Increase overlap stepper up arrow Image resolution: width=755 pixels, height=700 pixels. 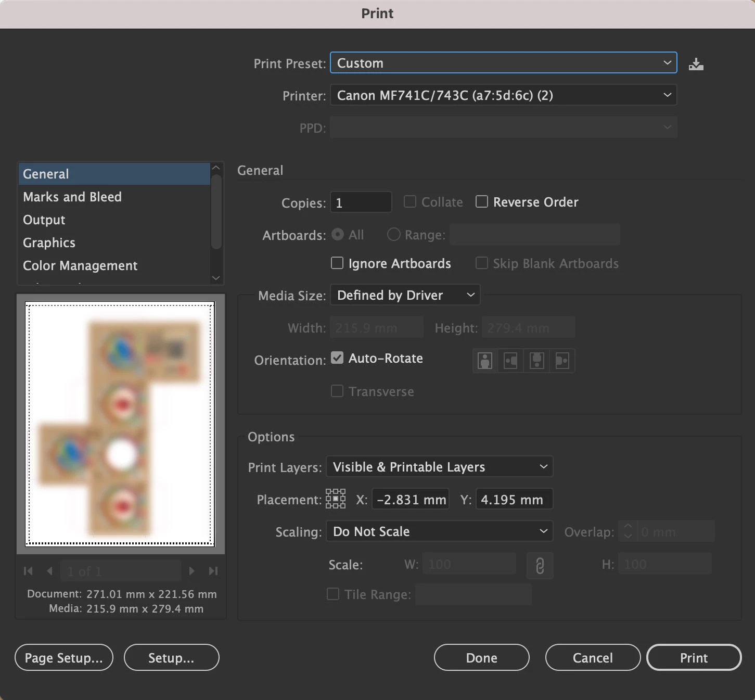pyautogui.click(x=628, y=526)
